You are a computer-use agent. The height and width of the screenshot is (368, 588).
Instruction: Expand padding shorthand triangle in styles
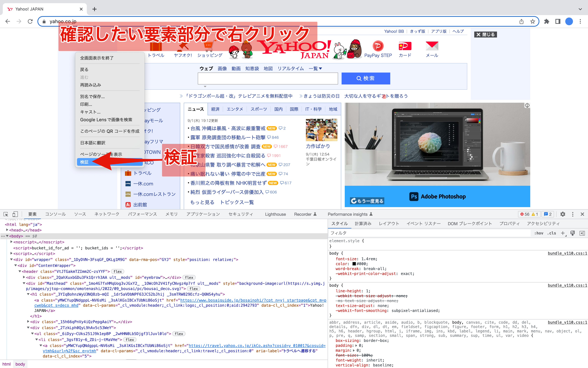(356, 345)
